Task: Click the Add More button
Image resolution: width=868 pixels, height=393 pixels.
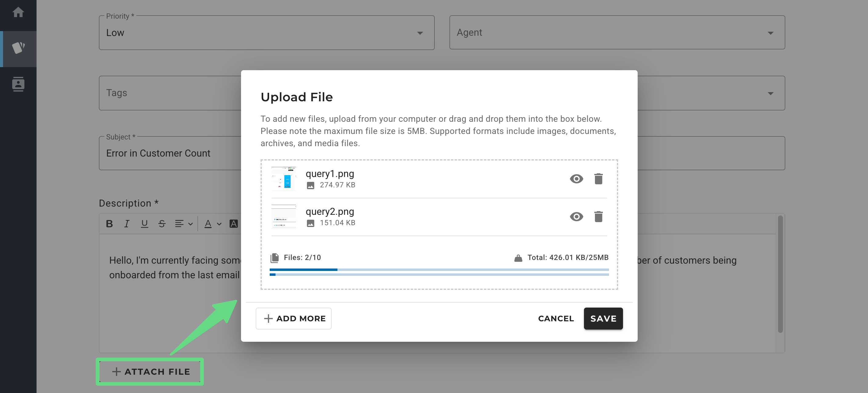Action: click(x=293, y=319)
